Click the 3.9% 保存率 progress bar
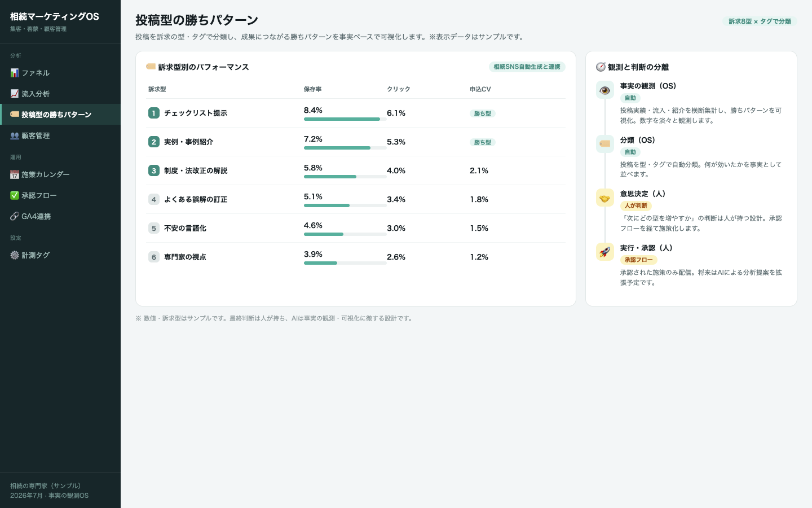812x508 pixels. pos(345,263)
